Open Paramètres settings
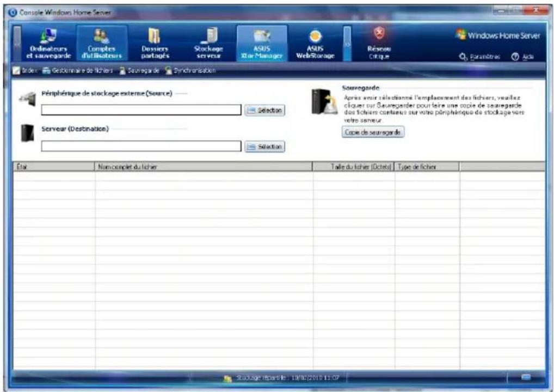The width and height of the screenshot is (554, 392). pos(480,57)
